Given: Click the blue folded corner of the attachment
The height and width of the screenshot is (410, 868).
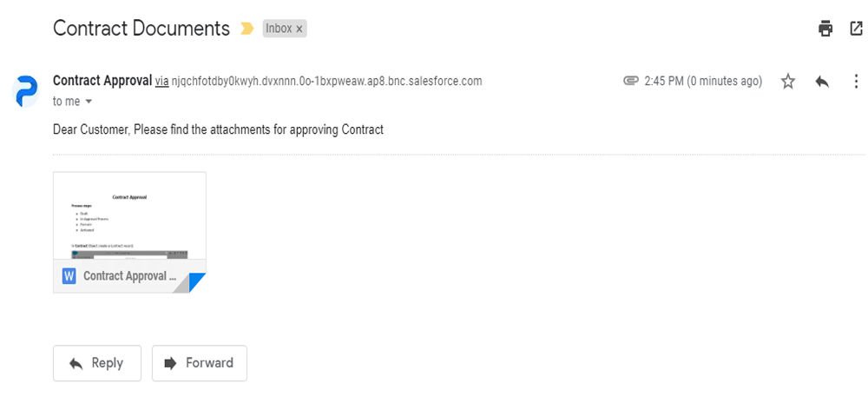Looking at the screenshot, I should click(198, 282).
